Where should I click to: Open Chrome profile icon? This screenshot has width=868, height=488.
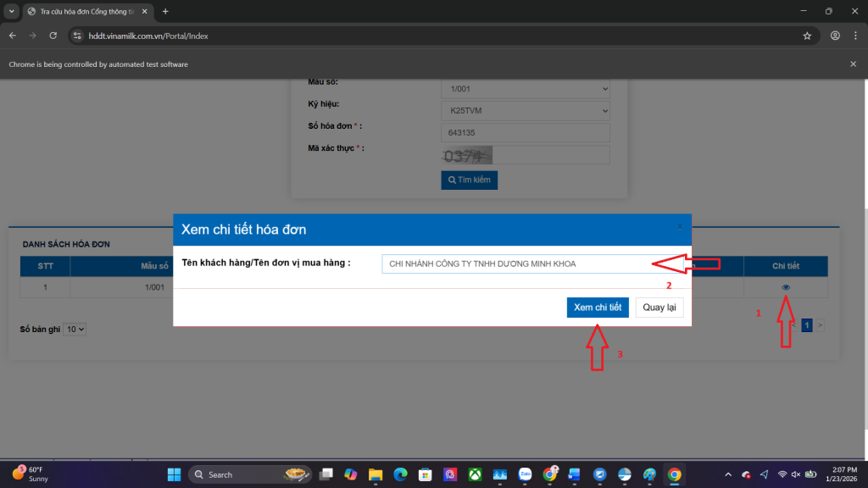pos(835,36)
